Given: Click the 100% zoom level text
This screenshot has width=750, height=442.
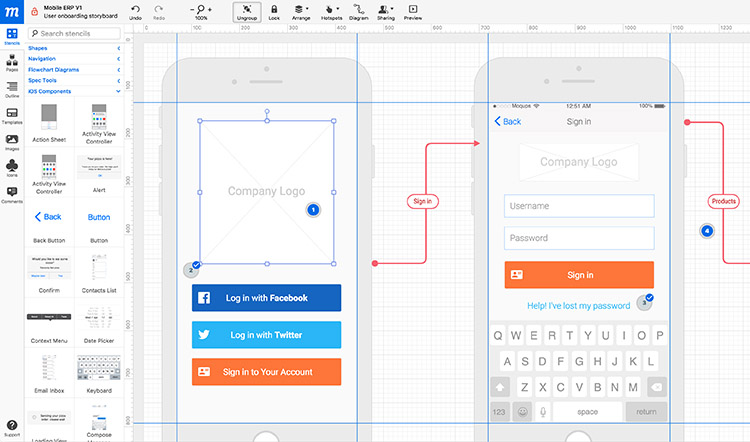Looking at the screenshot, I should [x=201, y=18].
